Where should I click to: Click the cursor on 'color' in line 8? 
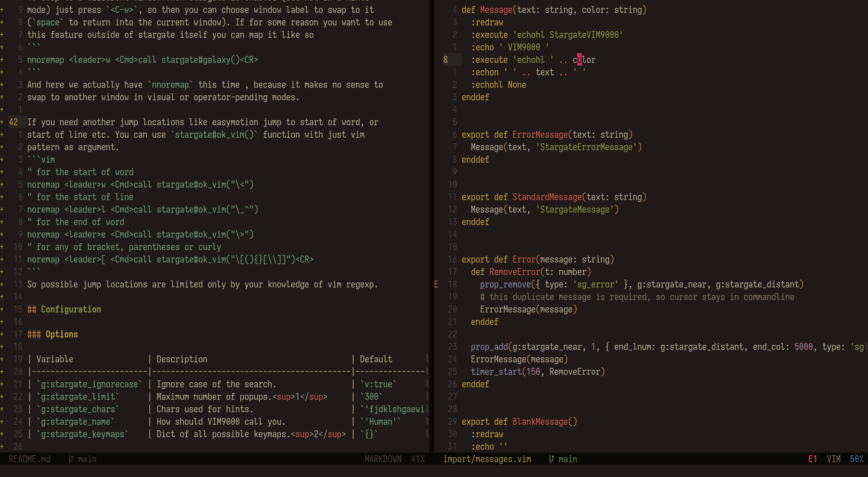click(580, 60)
